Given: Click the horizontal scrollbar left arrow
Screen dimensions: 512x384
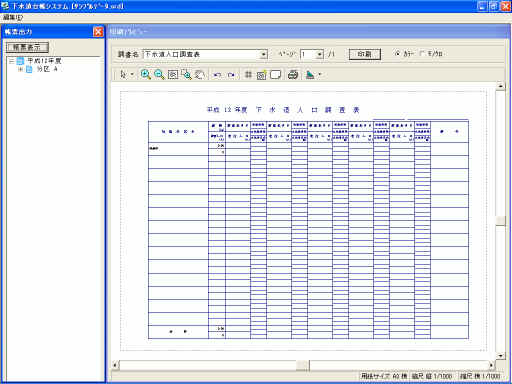Looking at the screenshot, I should point(115,365).
